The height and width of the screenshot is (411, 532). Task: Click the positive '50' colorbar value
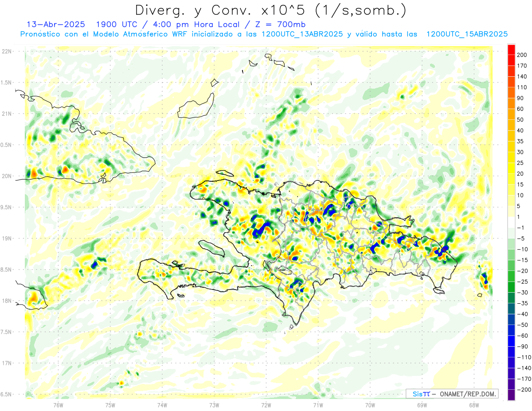click(x=521, y=120)
